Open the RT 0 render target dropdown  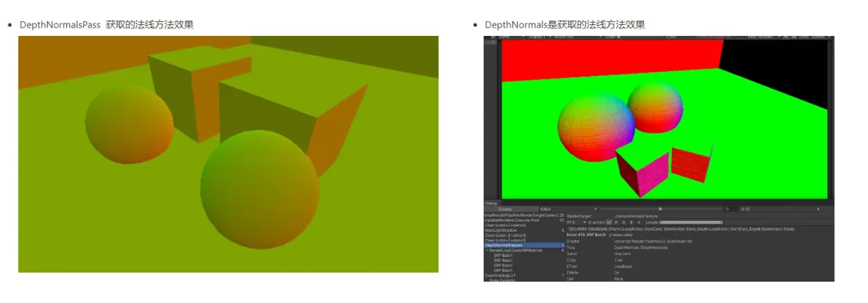[x=576, y=222]
